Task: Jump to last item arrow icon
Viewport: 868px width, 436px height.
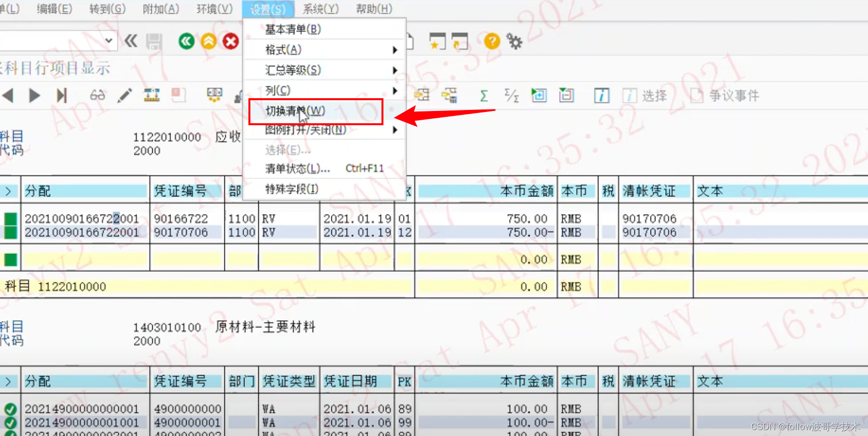Action: pos(61,95)
